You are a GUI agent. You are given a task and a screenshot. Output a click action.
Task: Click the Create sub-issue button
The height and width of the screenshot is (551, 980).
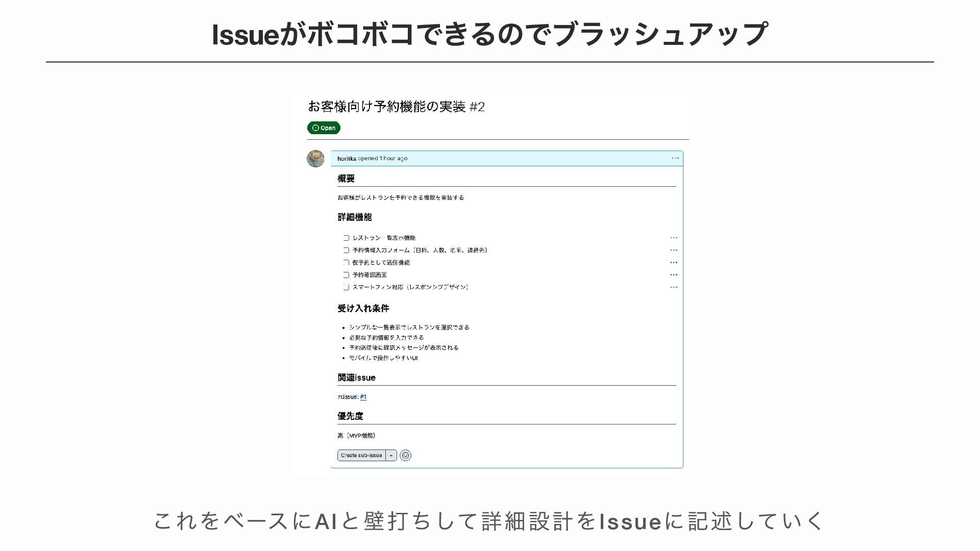pyautogui.click(x=361, y=456)
